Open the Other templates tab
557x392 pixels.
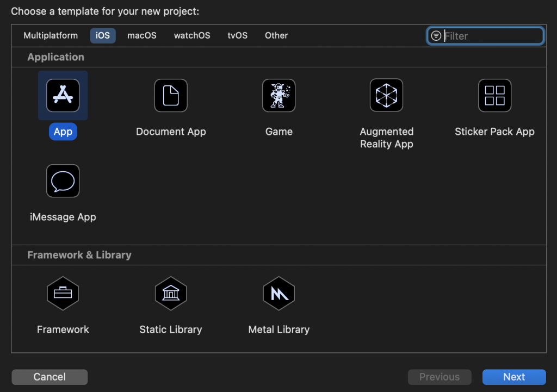[276, 35]
